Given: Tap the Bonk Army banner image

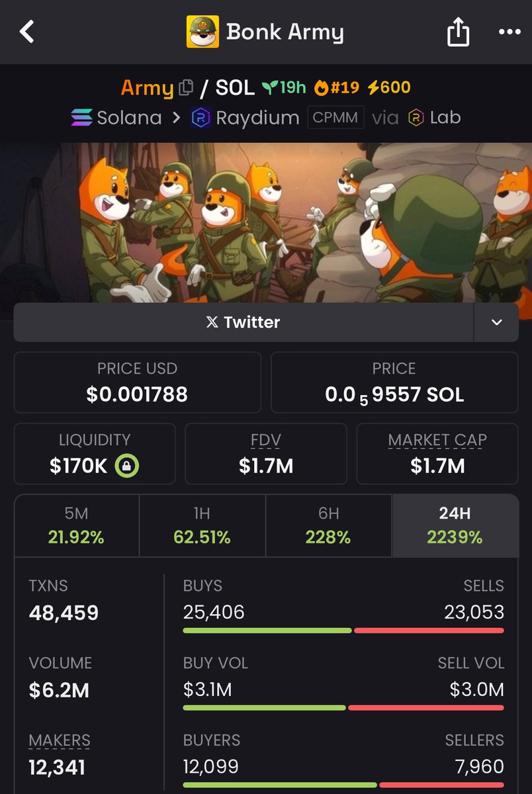Looking at the screenshot, I should click(266, 222).
